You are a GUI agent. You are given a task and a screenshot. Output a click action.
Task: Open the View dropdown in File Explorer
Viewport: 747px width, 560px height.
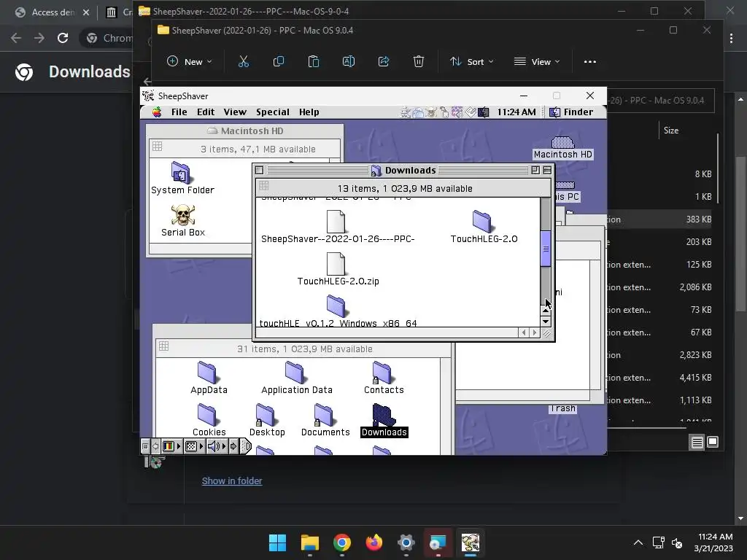[537, 61]
